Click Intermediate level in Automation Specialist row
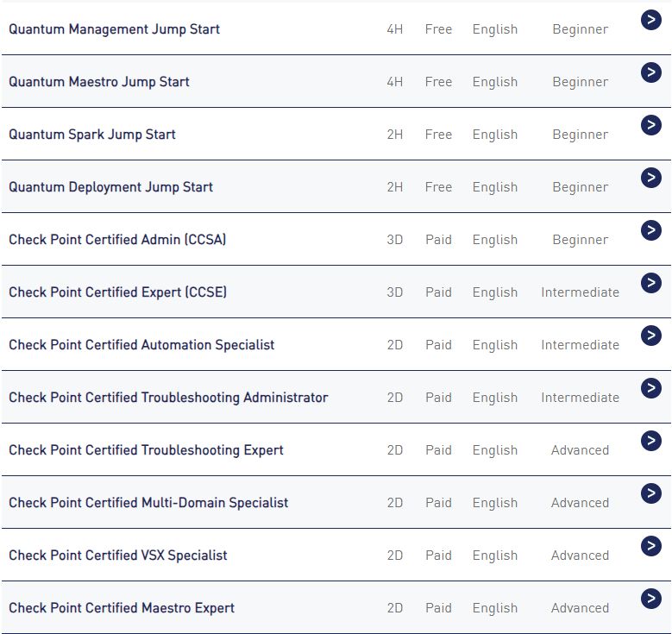 [580, 345]
